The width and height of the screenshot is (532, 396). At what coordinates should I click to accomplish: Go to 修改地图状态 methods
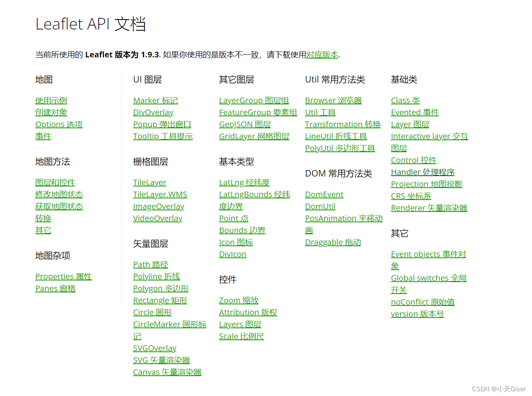pos(59,194)
